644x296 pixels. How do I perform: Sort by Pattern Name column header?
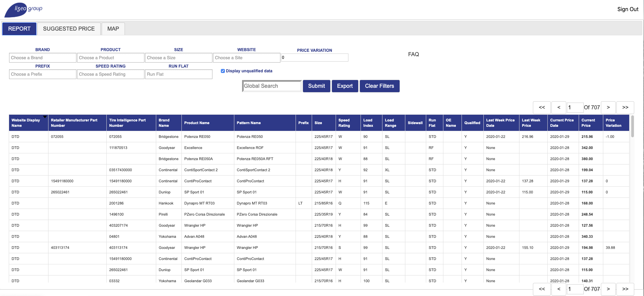(x=265, y=123)
